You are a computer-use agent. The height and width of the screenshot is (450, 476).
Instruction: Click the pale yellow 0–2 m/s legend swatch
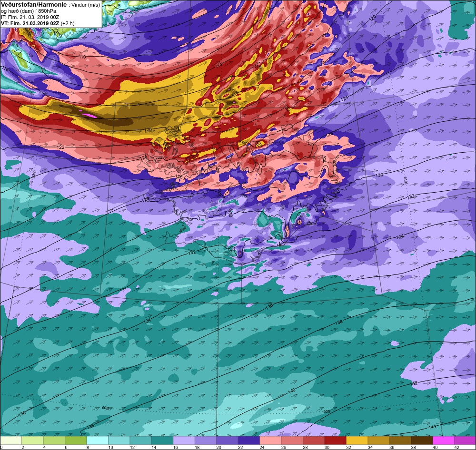[11, 440]
